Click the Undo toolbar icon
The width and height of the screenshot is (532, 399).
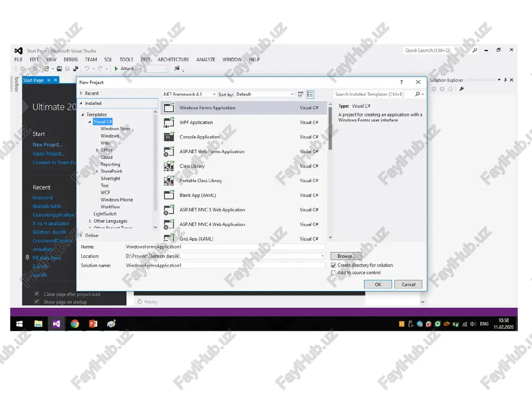87,69
